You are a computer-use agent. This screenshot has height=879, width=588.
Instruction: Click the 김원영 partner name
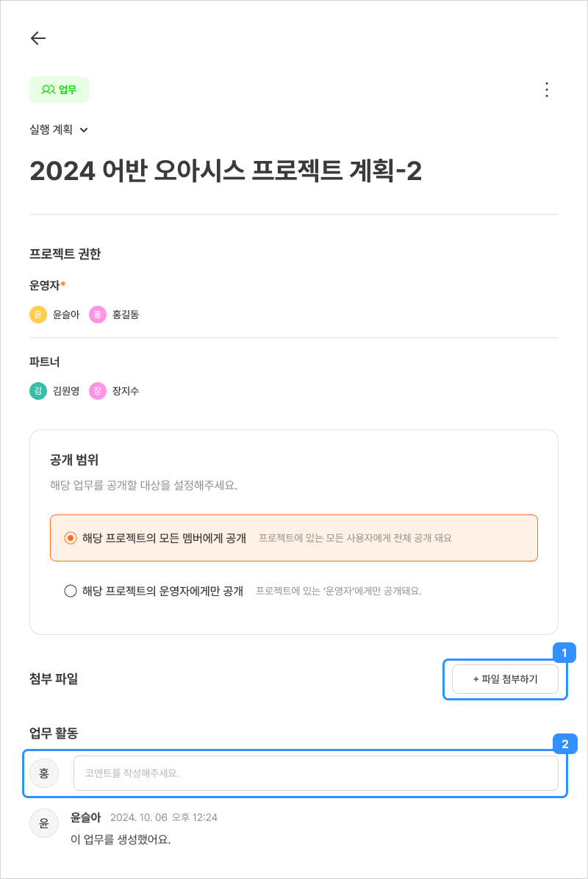pos(66,391)
